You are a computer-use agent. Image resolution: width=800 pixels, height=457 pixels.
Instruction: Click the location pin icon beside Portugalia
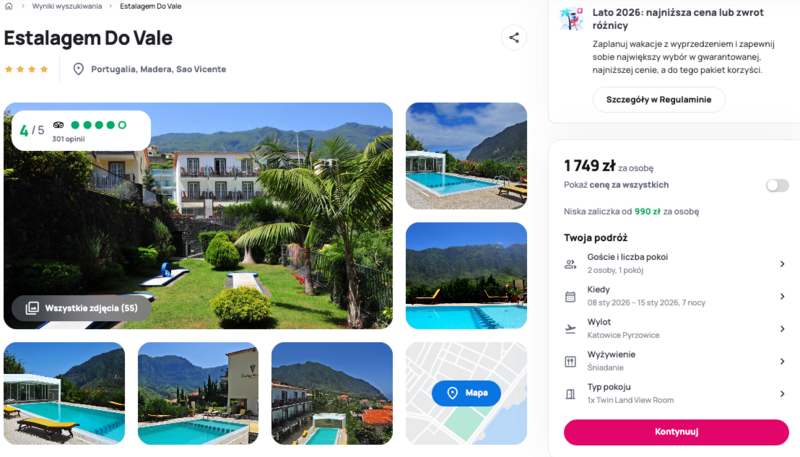tap(78, 69)
